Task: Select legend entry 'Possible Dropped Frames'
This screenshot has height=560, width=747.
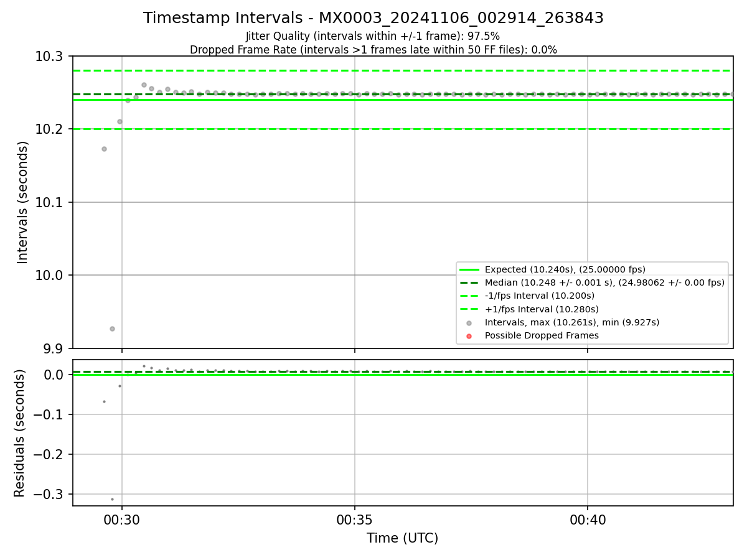Action: click(x=542, y=335)
